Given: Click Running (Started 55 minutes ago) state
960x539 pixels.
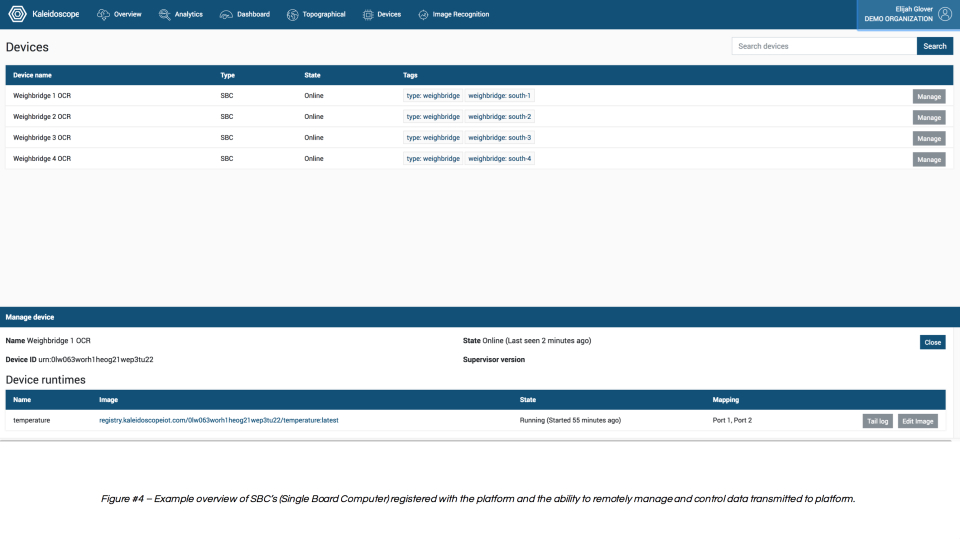Looking at the screenshot, I should point(570,420).
